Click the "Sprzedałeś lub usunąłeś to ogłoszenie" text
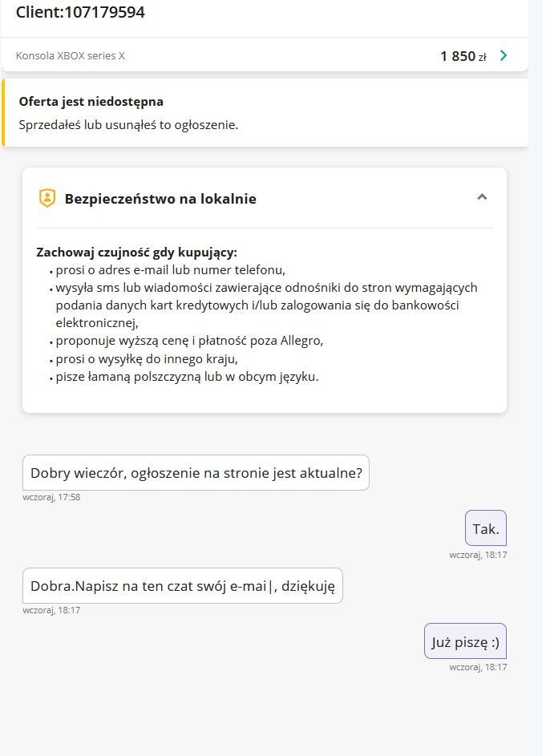 click(x=128, y=125)
